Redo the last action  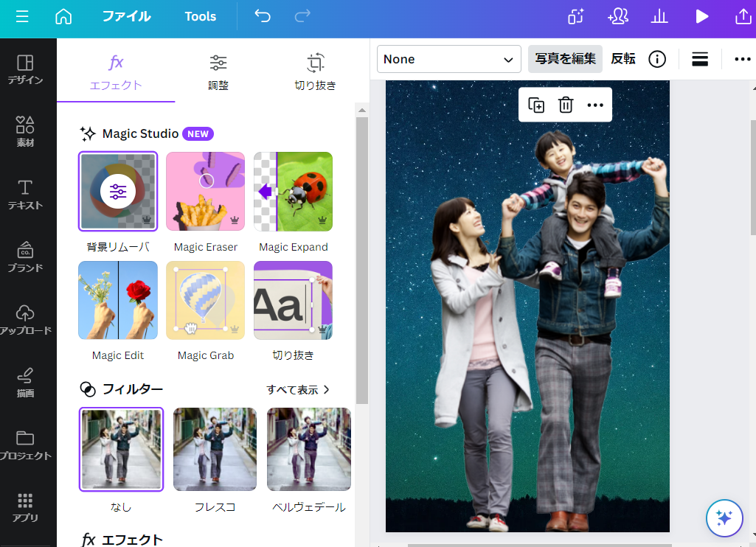302,16
